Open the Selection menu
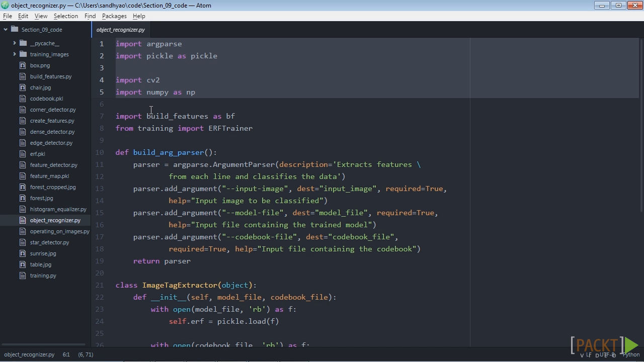This screenshot has width=644, height=362. coord(66,16)
